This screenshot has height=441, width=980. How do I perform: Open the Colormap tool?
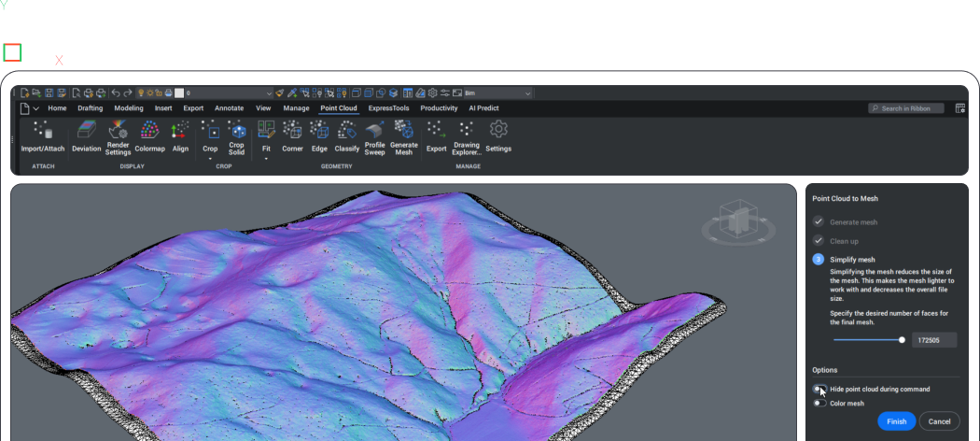click(149, 137)
